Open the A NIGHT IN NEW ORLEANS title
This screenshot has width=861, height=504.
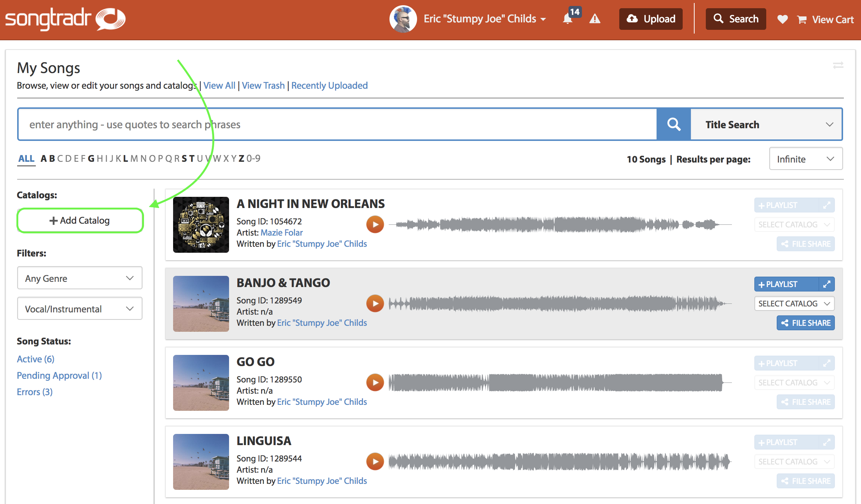(310, 204)
